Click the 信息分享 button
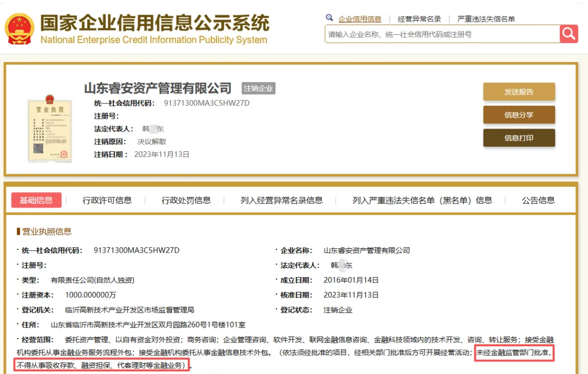The height and width of the screenshot is (374, 588). click(x=519, y=115)
